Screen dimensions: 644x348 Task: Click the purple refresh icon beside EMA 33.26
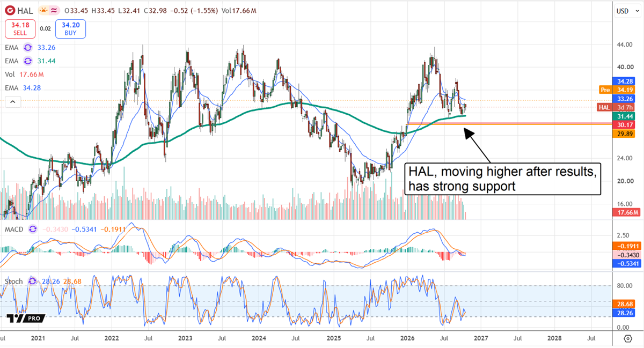tap(28, 47)
